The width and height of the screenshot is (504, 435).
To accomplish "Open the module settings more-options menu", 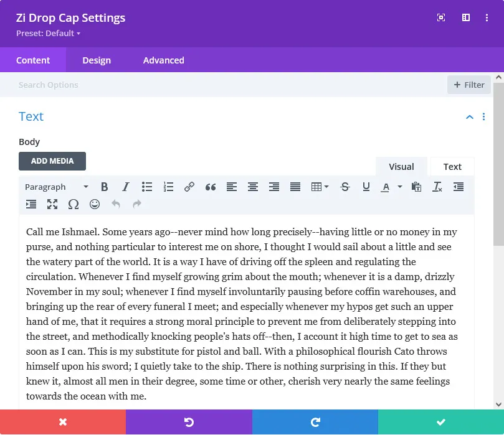I will [x=487, y=17].
